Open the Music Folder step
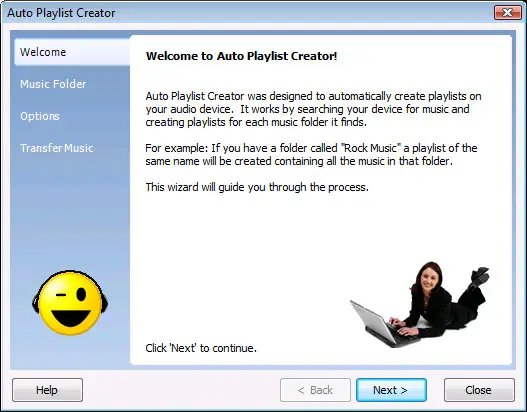The width and height of the screenshot is (527, 412). click(x=53, y=84)
